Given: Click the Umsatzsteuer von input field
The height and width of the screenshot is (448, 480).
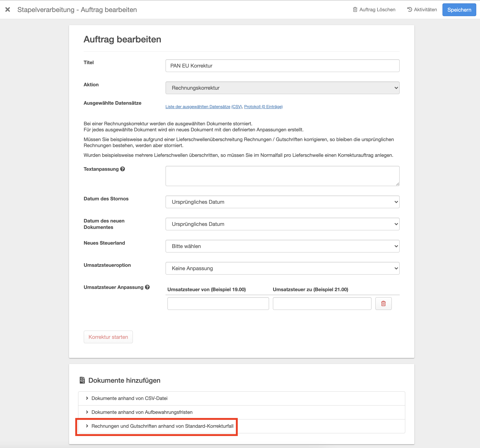Looking at the screenshot, I should click(x=218, y=303).
